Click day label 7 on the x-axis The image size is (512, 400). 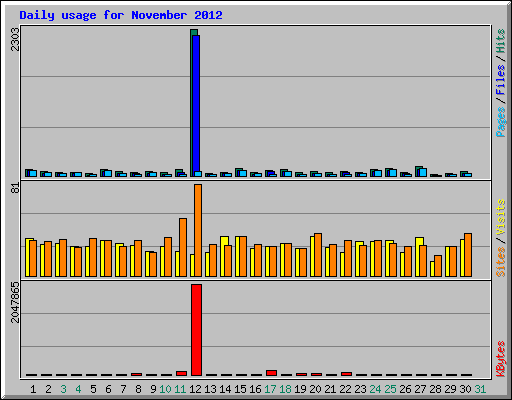(x=123, y=389)
